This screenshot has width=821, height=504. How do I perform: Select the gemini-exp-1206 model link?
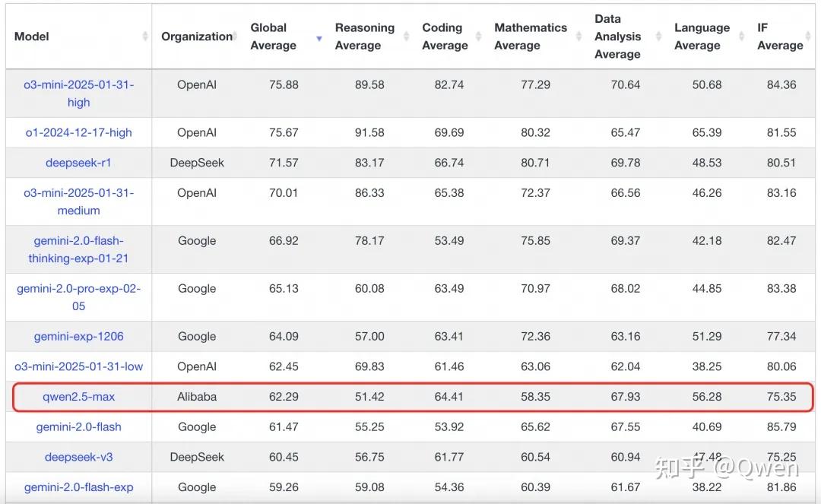pyautogui.click(x=78, y=336)
